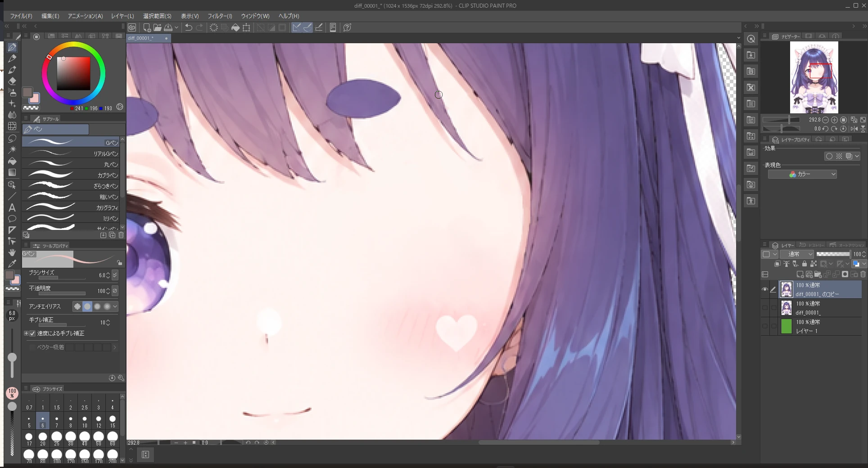
Task: Select the ペン sub tool group button
Action: coord(55,129)
